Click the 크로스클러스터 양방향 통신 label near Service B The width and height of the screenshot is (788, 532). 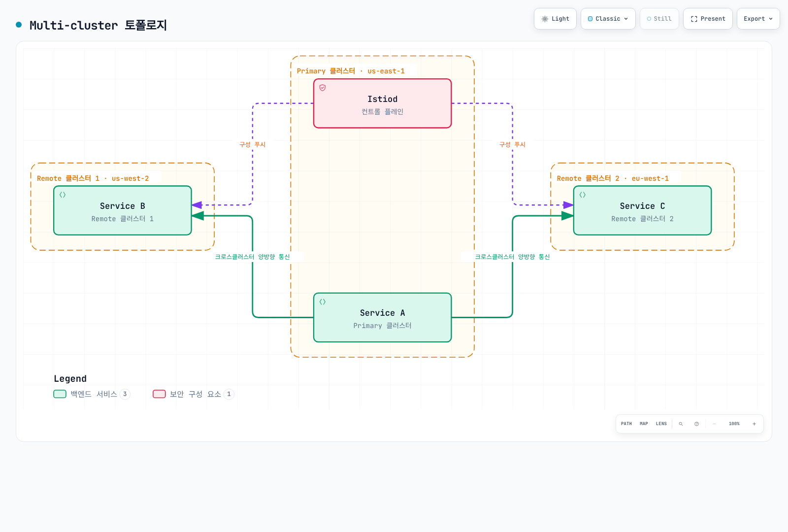[x=253, y=257]
